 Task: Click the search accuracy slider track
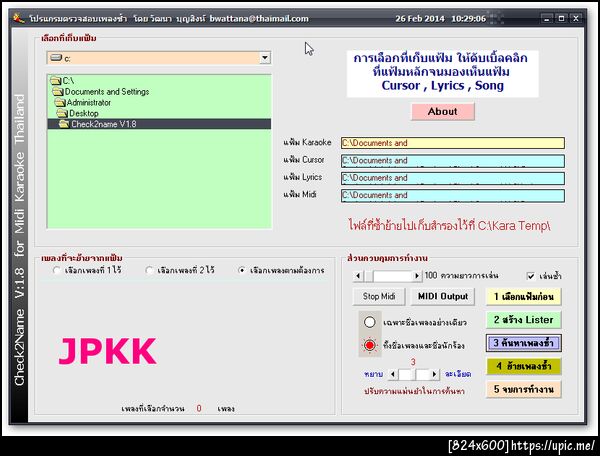413,374
